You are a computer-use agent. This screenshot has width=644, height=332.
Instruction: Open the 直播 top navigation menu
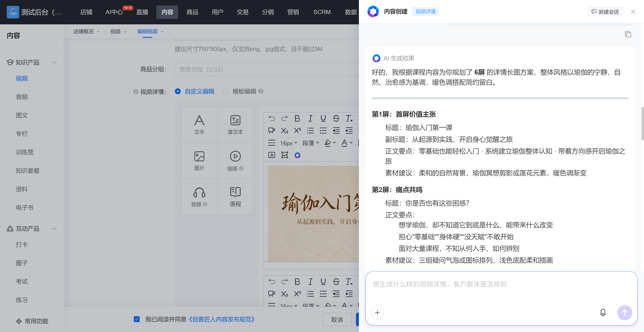(142, 12)
